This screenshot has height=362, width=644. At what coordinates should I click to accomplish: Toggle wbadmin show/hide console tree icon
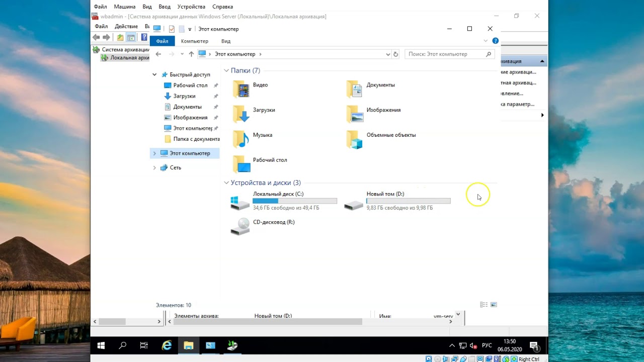(131, 37)
